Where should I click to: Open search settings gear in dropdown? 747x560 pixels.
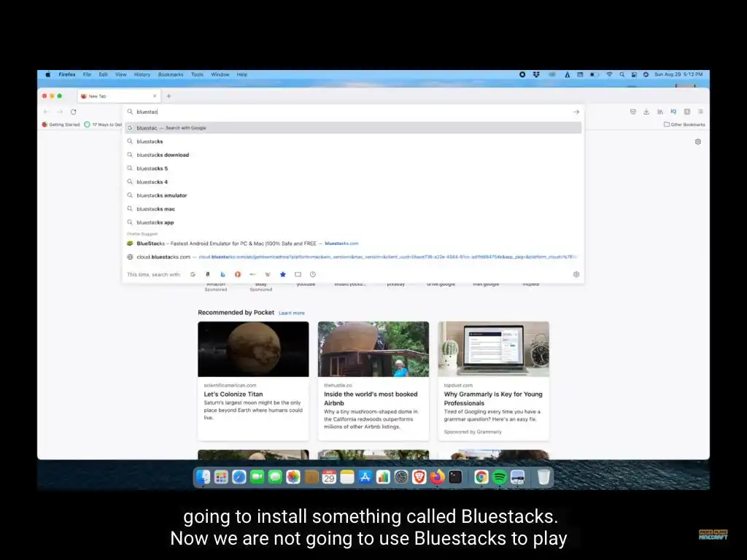576,274
